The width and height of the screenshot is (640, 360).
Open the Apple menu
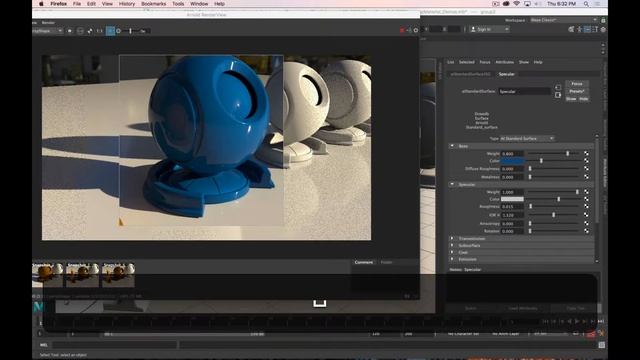tap(41, 4)
